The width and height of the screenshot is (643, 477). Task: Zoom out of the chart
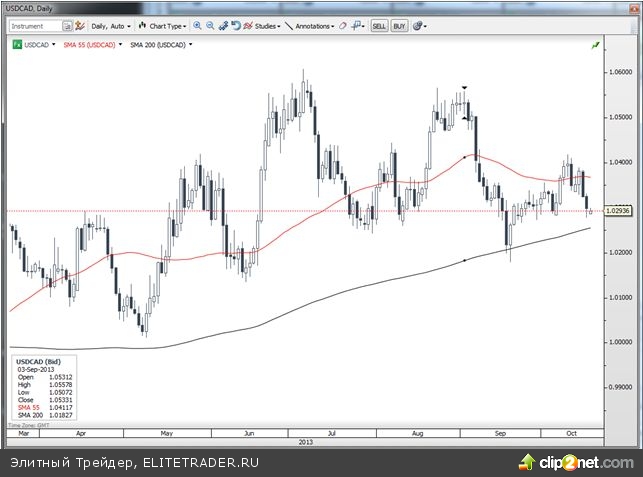coord(209,25)
